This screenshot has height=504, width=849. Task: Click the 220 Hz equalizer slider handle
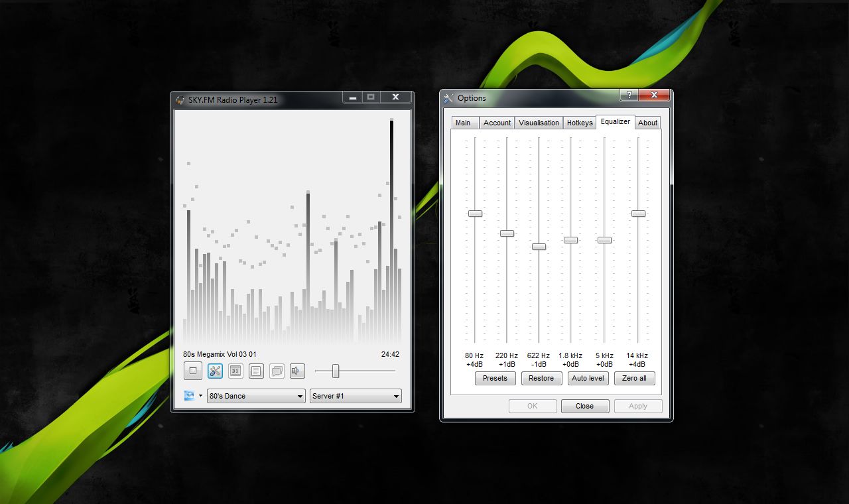[507, 233]
